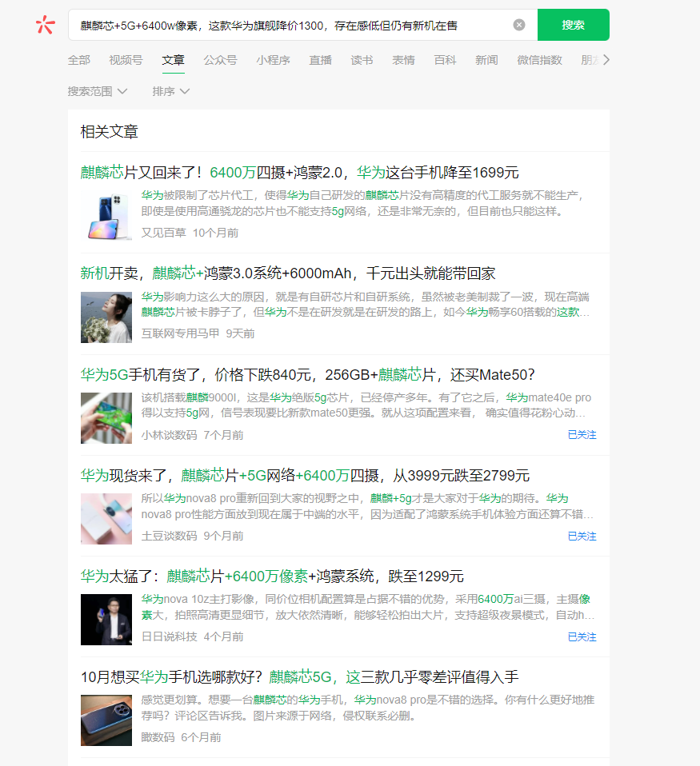Click the red star logo icon
700x766 pixels.
[45, 25]
